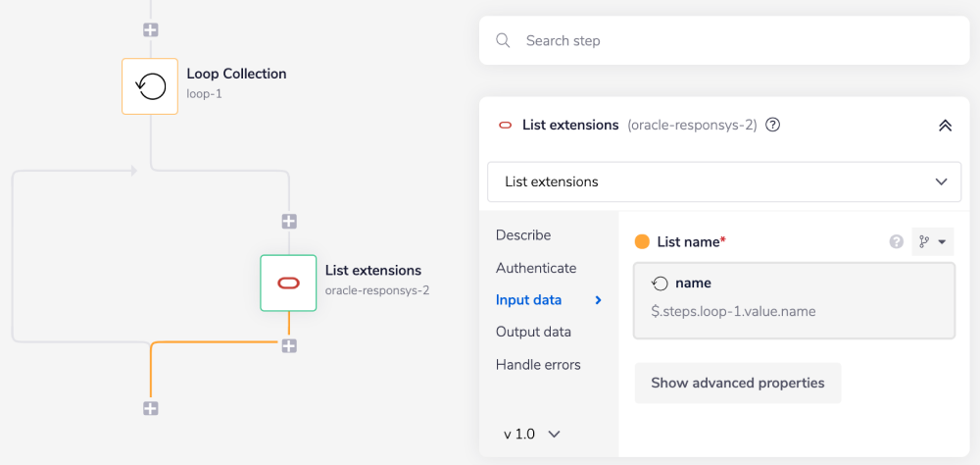
Task: Add a step at the loop's bottom end
Action: 150,408
